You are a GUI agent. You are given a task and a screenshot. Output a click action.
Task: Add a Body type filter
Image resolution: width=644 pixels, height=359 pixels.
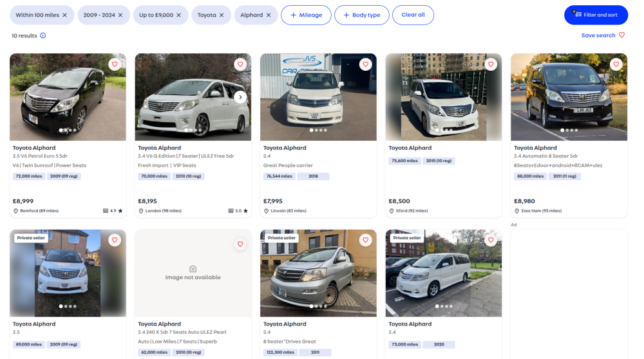pyautogui.click(x=361, y=15)
